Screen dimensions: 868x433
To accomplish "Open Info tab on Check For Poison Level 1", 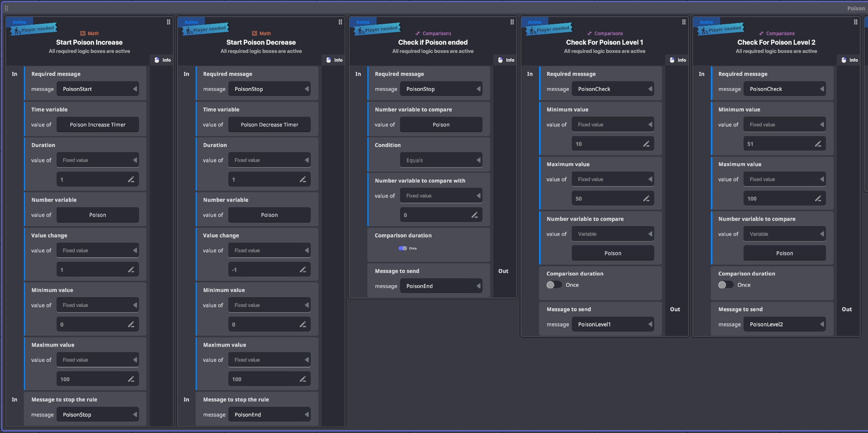I will (678, 60).
